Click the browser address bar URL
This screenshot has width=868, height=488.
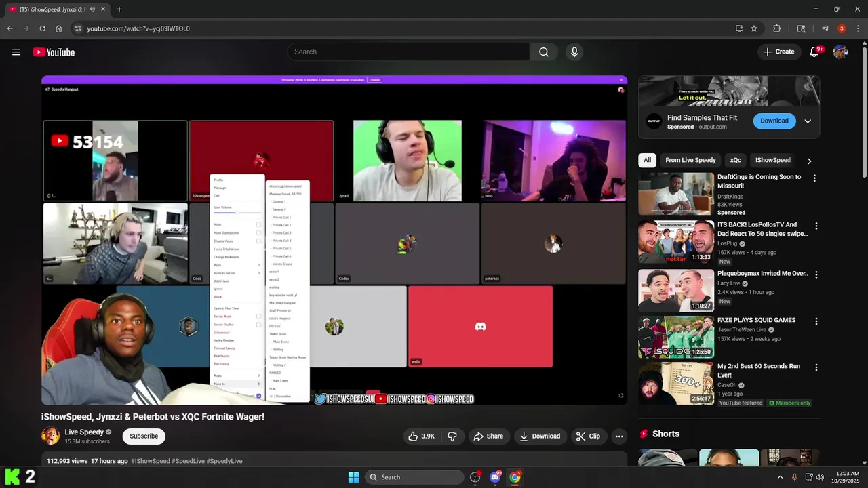click(x=138, y=28)
